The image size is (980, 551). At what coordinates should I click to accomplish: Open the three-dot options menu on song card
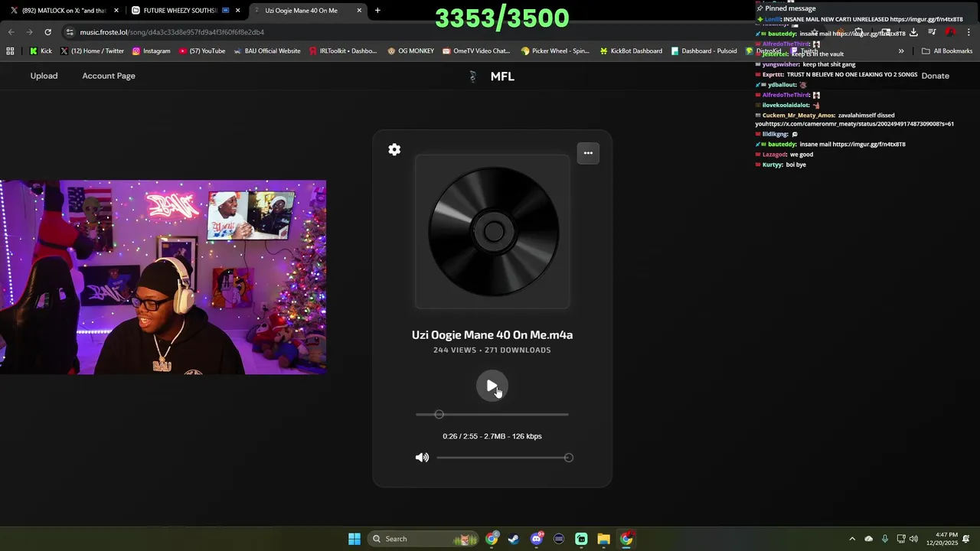(x=588, y=153)
